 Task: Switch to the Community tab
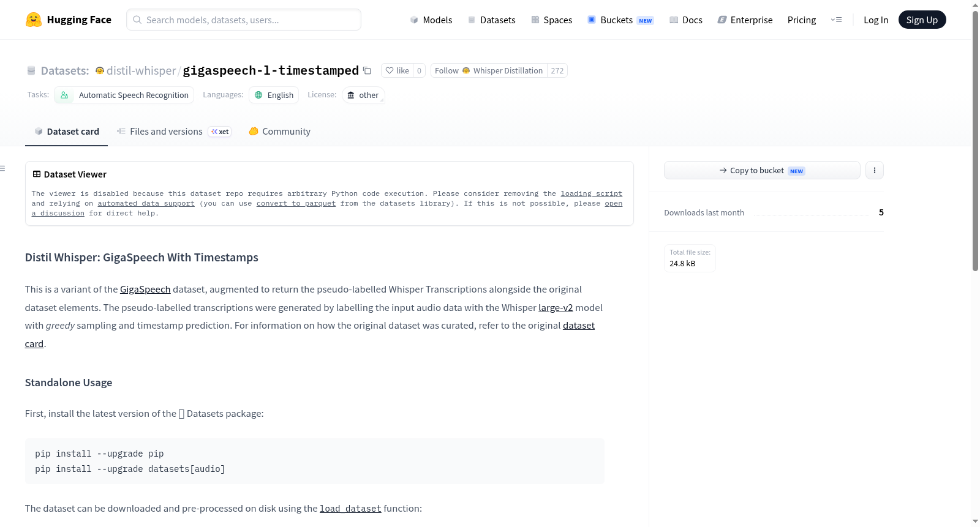click(x=279, y=132)
